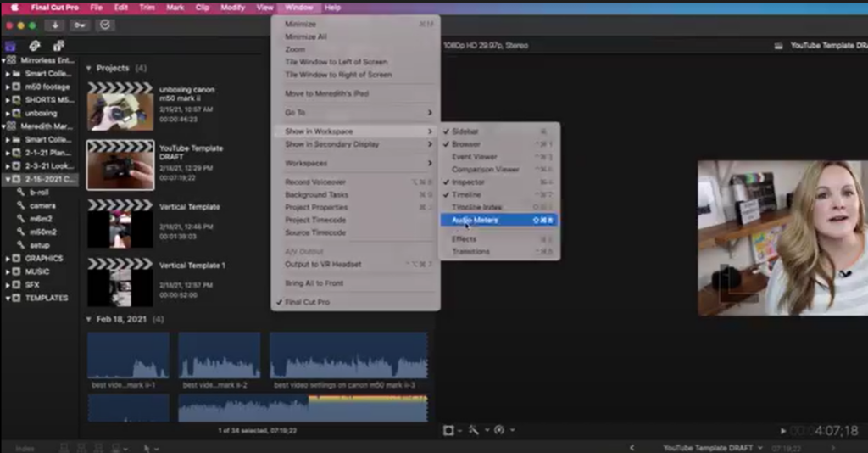Image resolution: width=868 pixels, height=453 pixels.
Task: Expand the SHORTS event
Action: coord(8,100)
